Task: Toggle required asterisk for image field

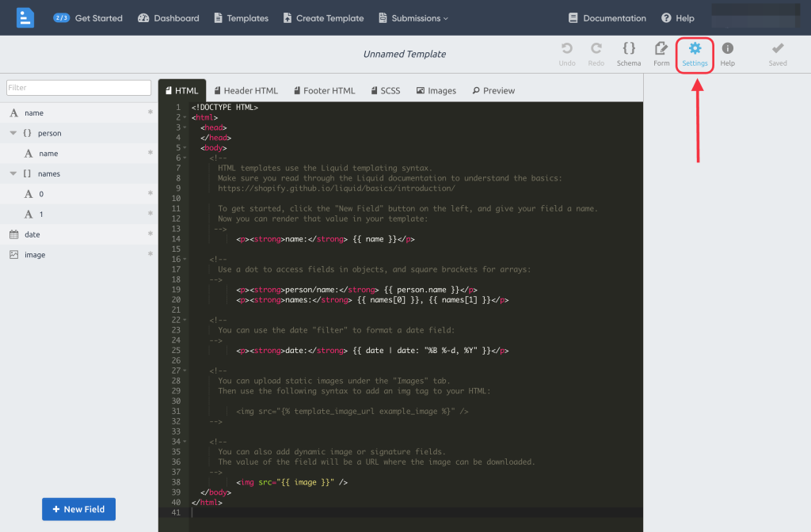Action: (x=150, y=254)
